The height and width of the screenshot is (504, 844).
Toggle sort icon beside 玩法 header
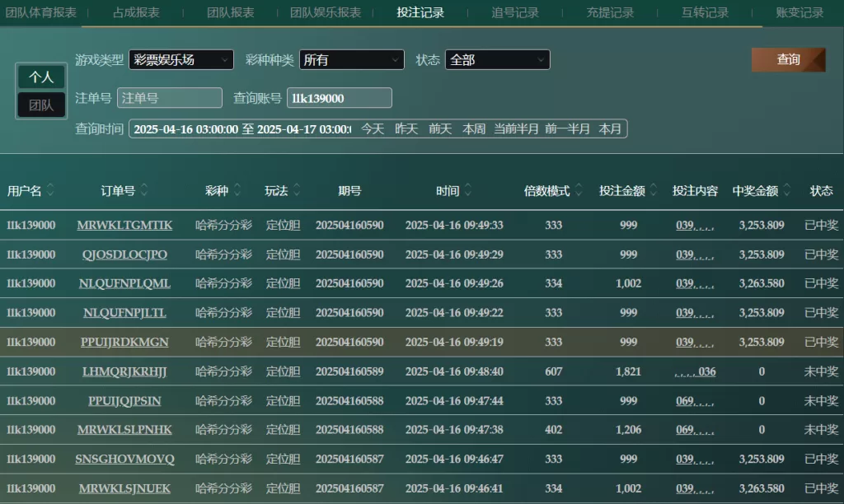(x=297, y=190)
